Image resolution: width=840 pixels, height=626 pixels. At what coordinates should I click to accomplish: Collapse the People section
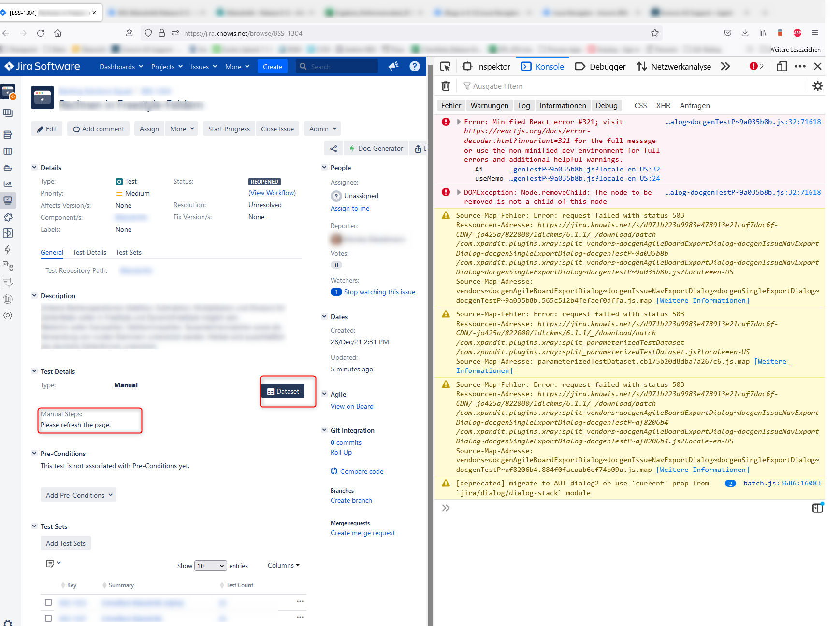tap(324, 167)
